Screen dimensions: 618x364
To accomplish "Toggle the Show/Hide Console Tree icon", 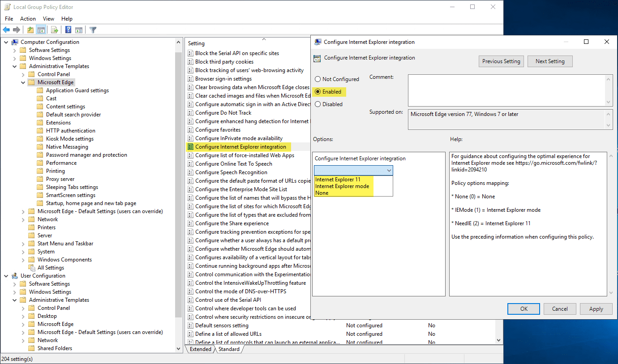I will point(41,30).
